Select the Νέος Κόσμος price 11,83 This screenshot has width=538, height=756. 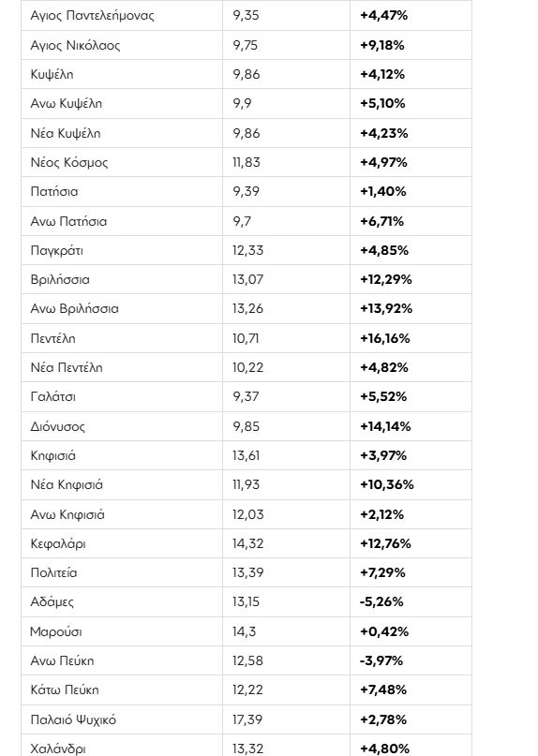tap(247, 162)
